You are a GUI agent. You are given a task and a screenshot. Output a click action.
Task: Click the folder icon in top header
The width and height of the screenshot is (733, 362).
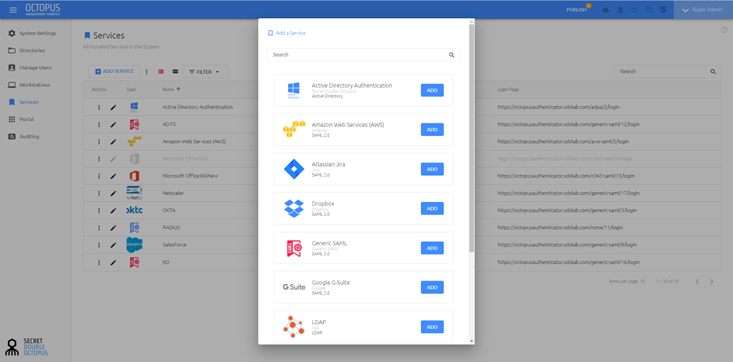tap(634, 10)
